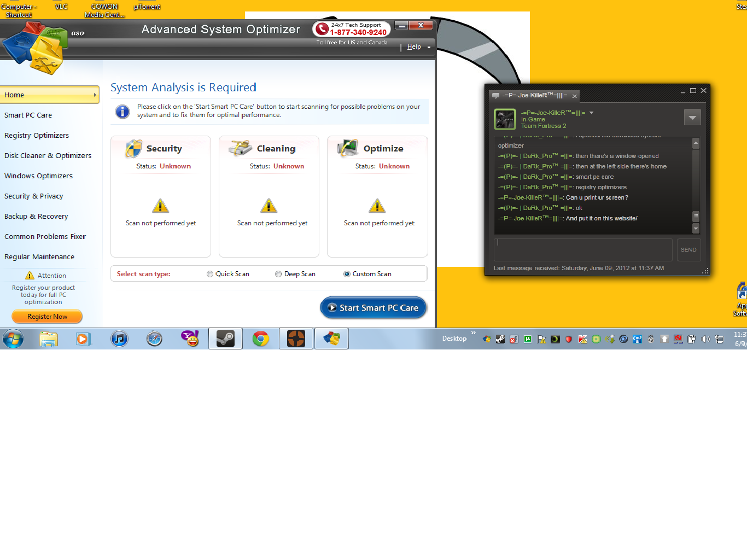Click the volume speaker icon in the tray

click(x=705, y=339)
